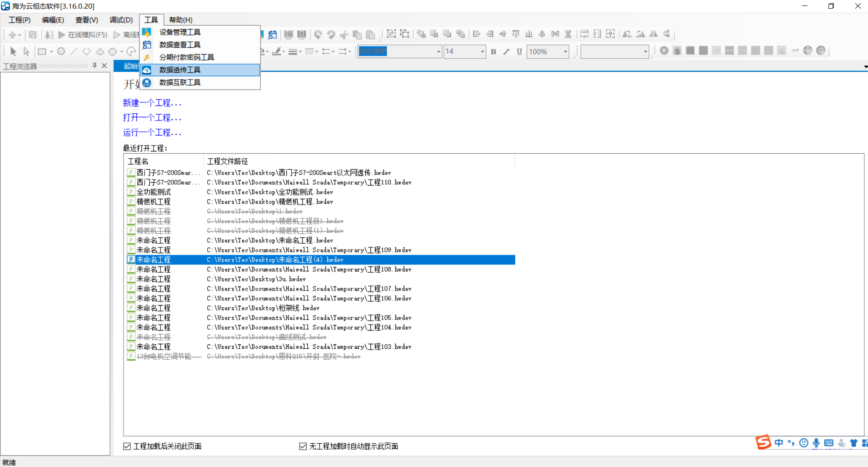The width and height of the screenshot is (868, 467).
Task: Select 数据查看工具 menu entry
Action: pos(200,45)
